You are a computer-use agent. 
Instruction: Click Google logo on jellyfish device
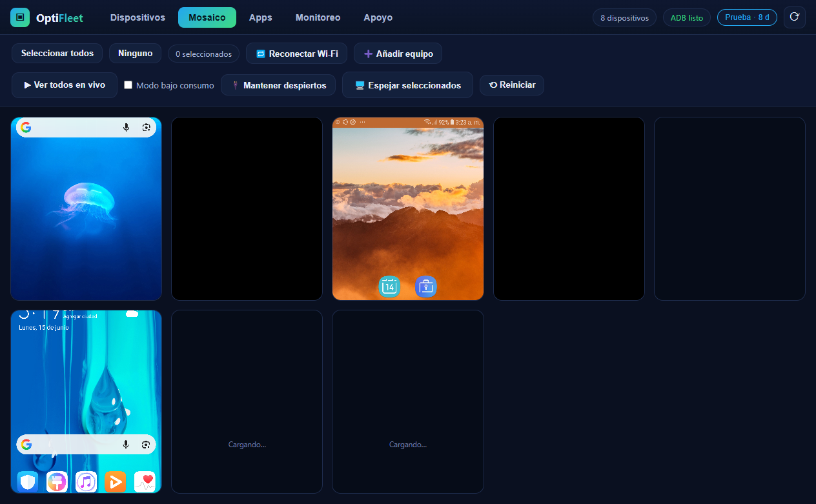pyautogui.click(x=26, y=127)
